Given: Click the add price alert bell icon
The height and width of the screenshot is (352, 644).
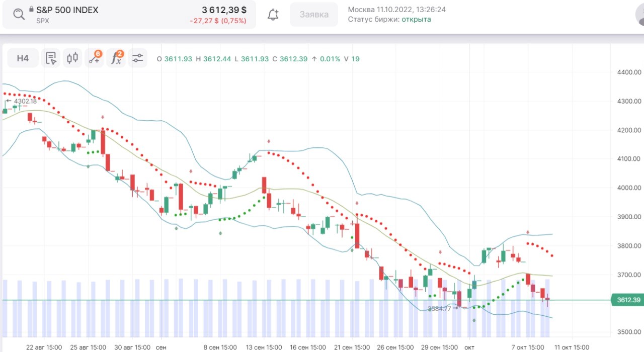Looking at the screenshot, I should pyautogui.click(x=273, y=15).
